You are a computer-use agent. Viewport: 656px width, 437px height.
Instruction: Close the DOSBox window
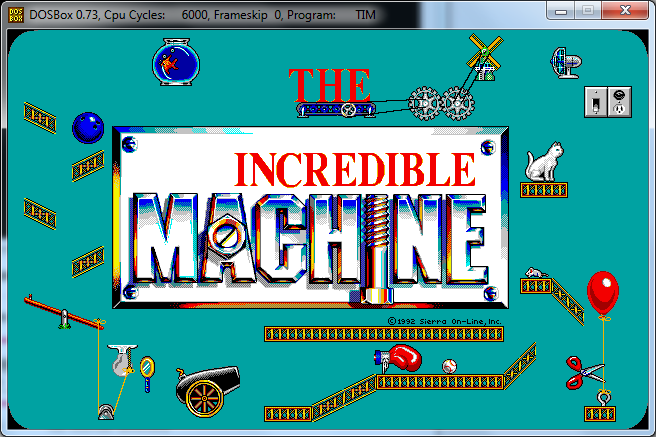pos(625,11)
